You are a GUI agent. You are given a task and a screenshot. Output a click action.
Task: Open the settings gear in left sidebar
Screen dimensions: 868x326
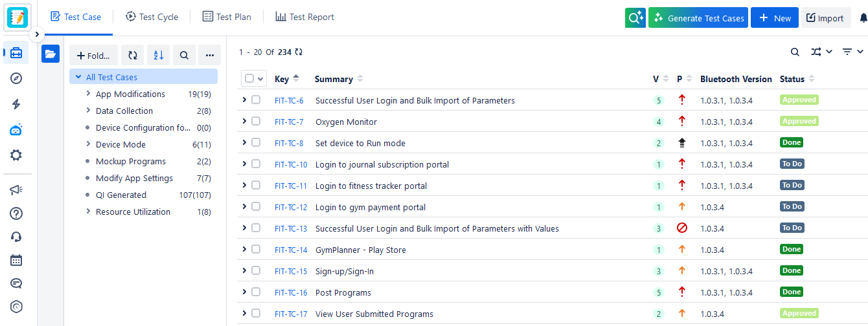16,155
